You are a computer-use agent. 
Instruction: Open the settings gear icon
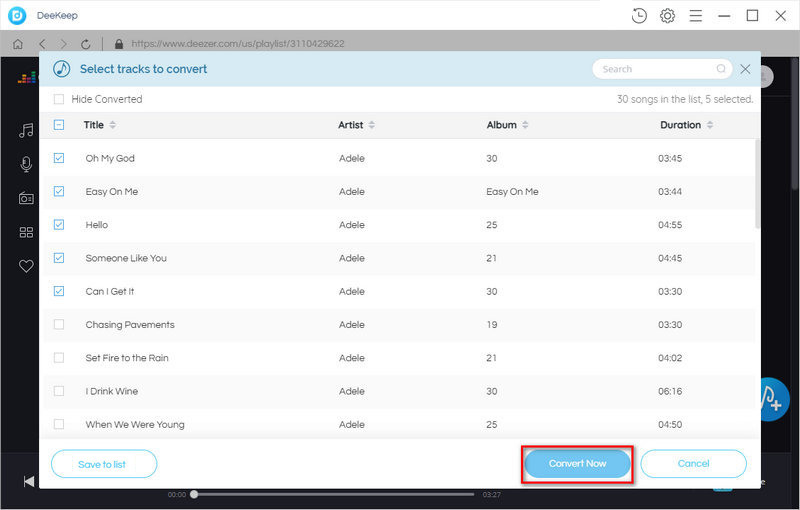[667, 16]
